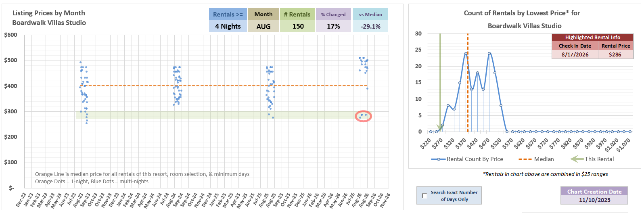Click the green arrow at the count chart's x-axis
The width and height of the screenshot is (644, 213).
(439, 127)
